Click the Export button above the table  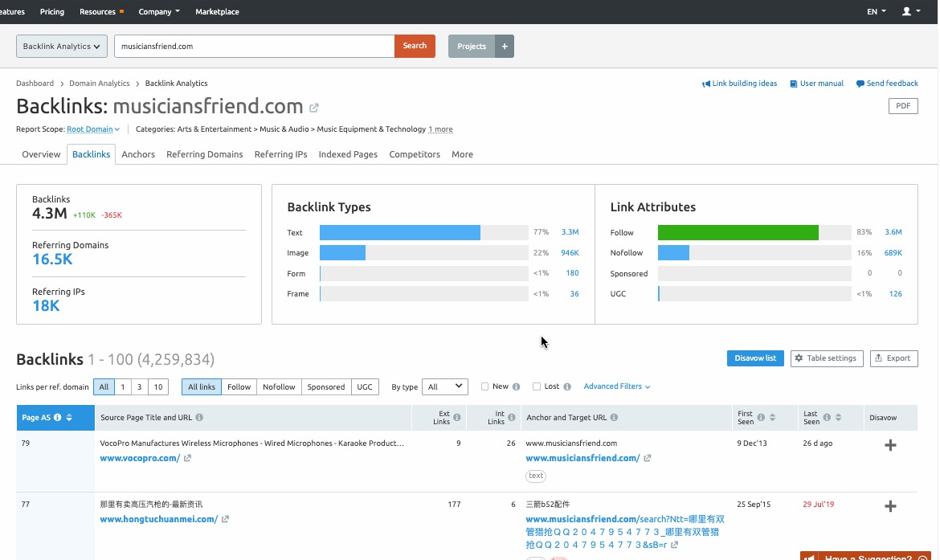point(893,358)
